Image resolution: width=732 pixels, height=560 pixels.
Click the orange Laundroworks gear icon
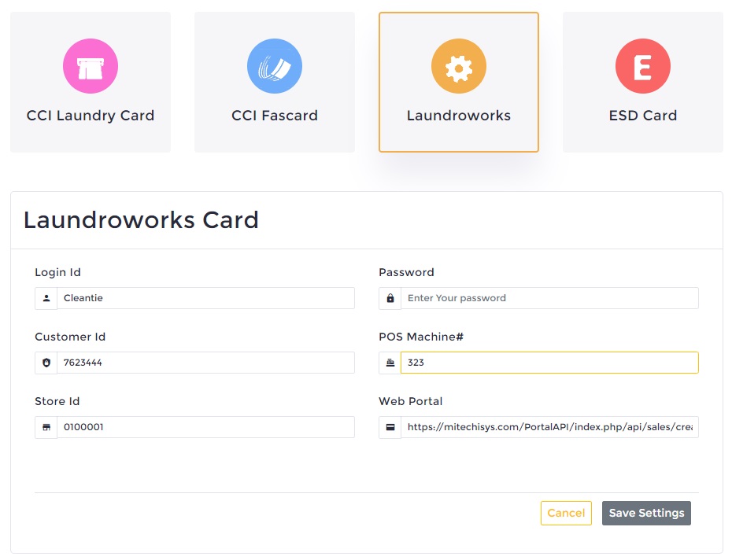458,66
